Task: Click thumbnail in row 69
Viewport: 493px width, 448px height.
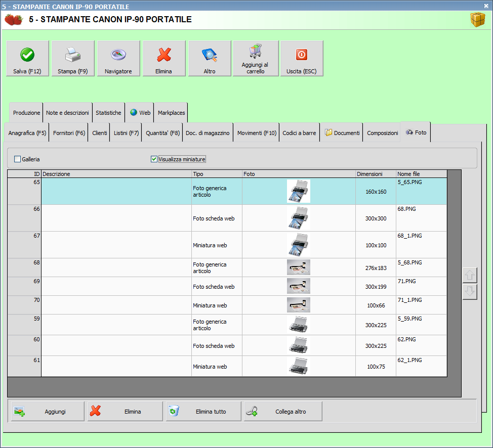Action: [298, 286]
